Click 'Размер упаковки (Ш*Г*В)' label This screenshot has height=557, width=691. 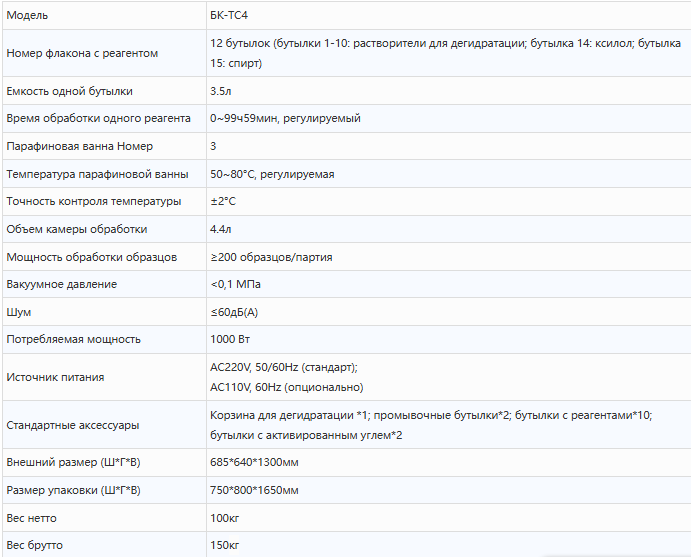[x=74, y=490]
